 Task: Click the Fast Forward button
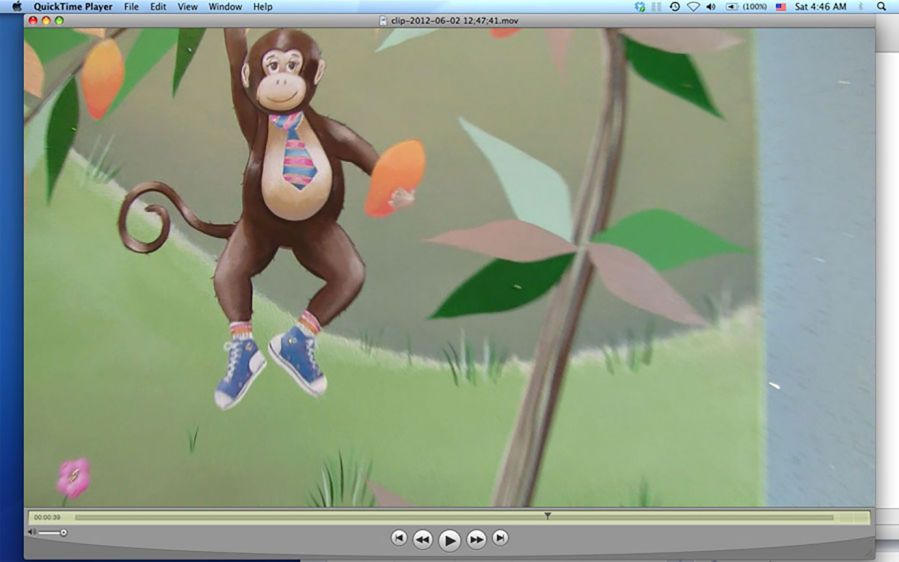pos(477,539)
